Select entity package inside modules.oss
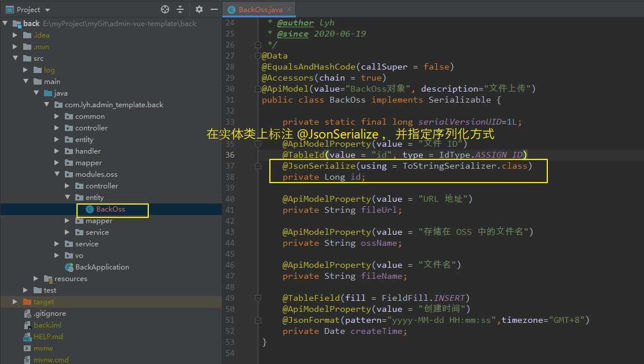644x364 pixels. coord(94,198)
